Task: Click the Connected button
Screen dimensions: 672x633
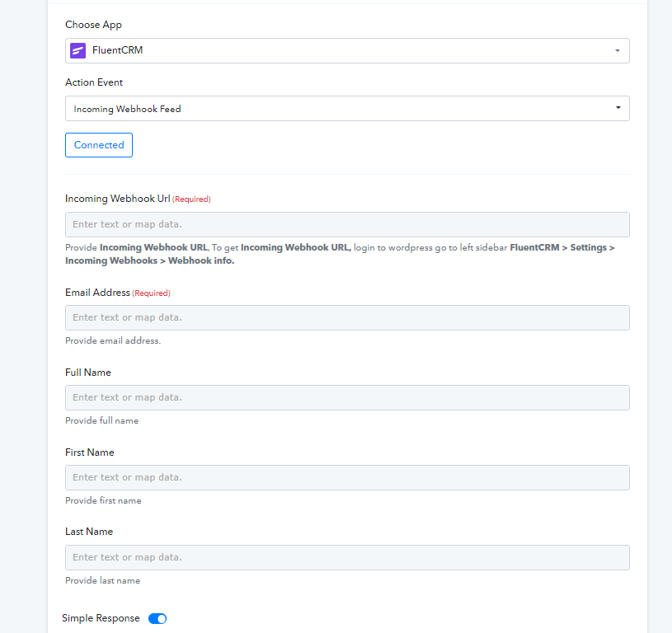Action: (99, 145)
